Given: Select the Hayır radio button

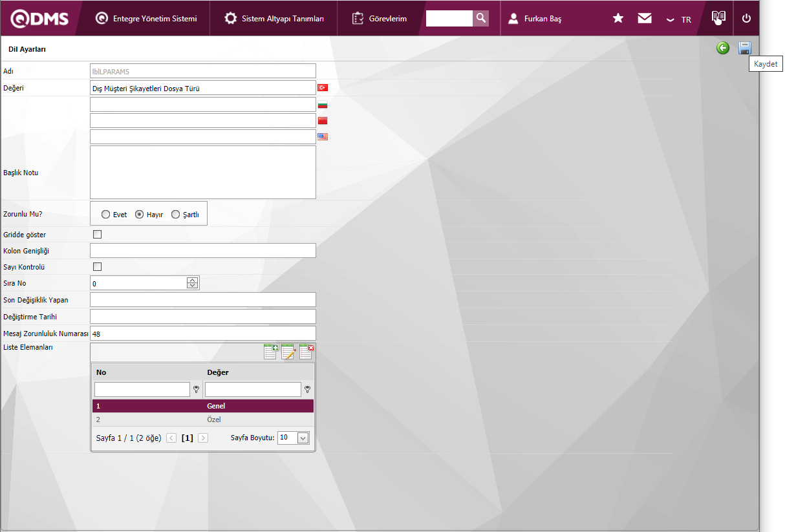Looking at the screenshot, I should 139,215.
